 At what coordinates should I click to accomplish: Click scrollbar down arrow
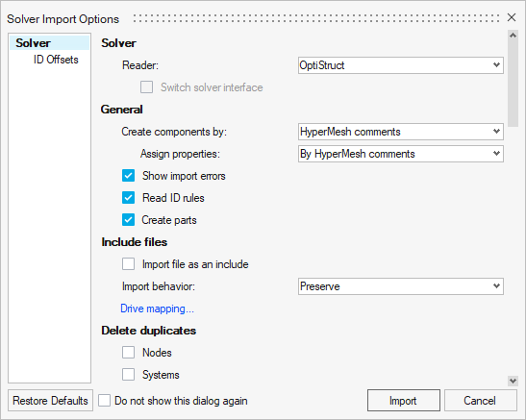click(513, 381)
